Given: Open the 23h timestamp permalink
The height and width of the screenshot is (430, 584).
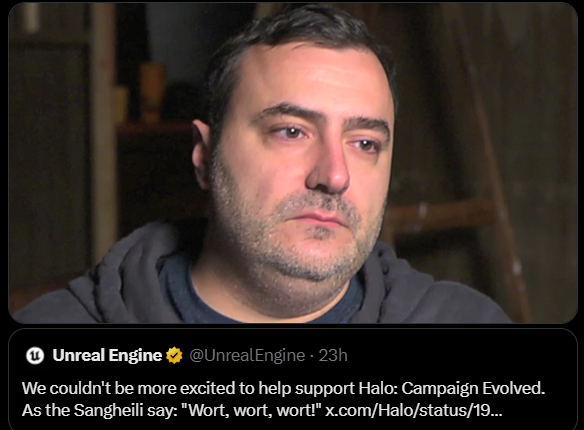Looking at the screenshot, I should coord(333,355).
